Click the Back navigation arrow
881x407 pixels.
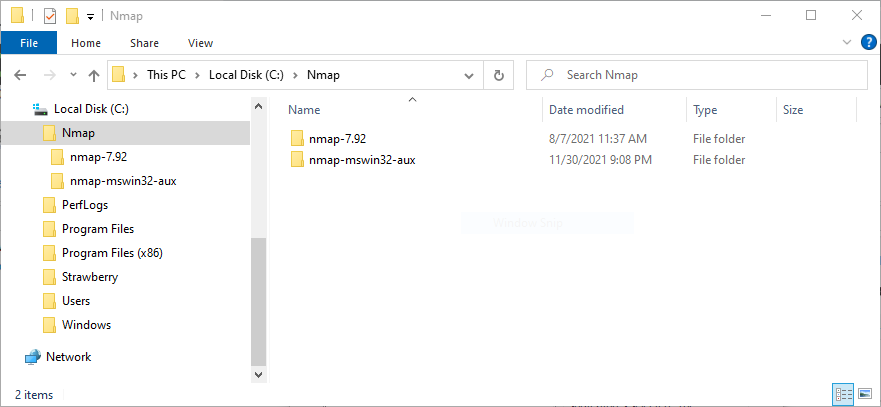(x=20, y=75)
